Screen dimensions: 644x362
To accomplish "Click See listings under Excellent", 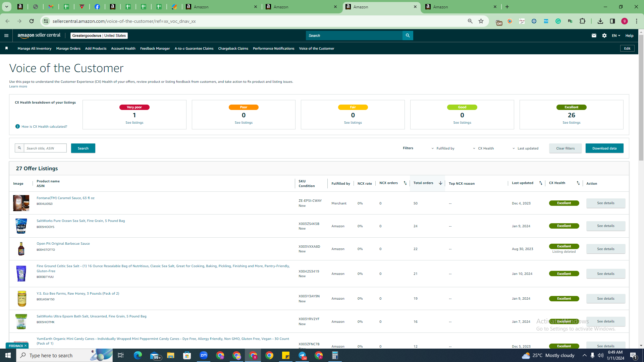I will (572, 123).
